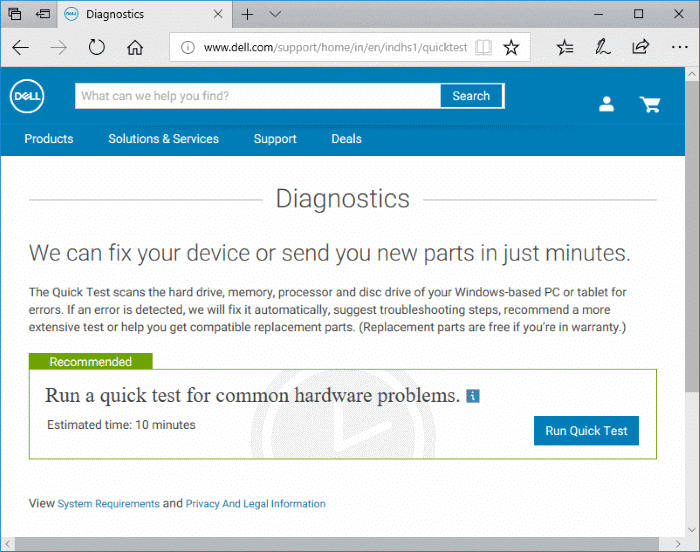Open Solutions & Services menu
Image resolution: width=700 pixels, height=552 pixels.
tap(163, 139)
